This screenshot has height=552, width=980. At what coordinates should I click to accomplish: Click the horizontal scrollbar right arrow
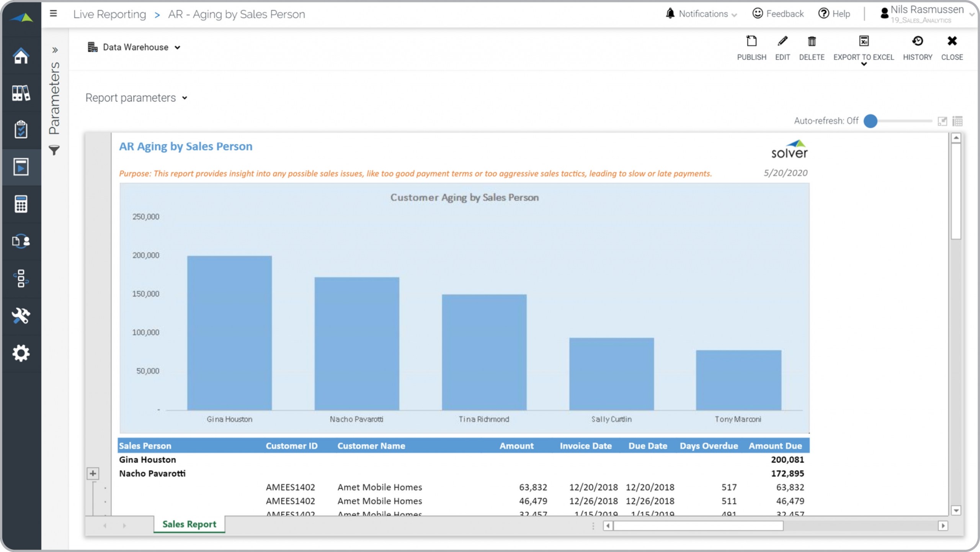point(943,526)
